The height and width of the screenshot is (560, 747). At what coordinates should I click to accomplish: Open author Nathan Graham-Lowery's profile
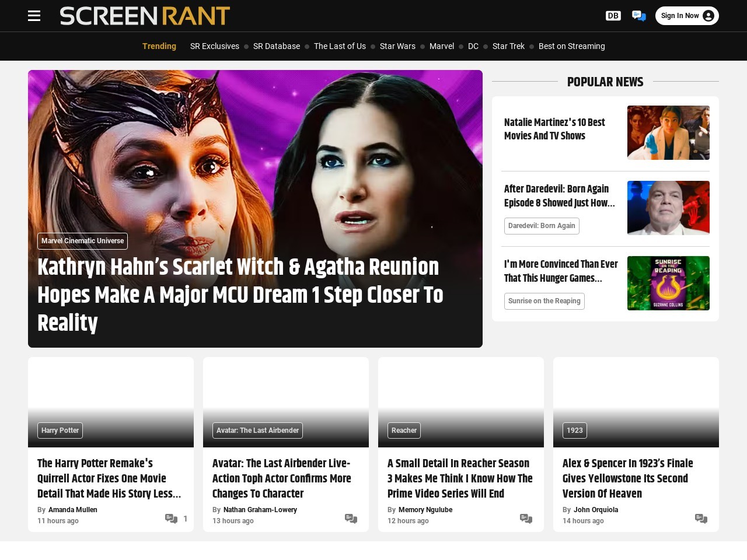(x=260, y=510)
